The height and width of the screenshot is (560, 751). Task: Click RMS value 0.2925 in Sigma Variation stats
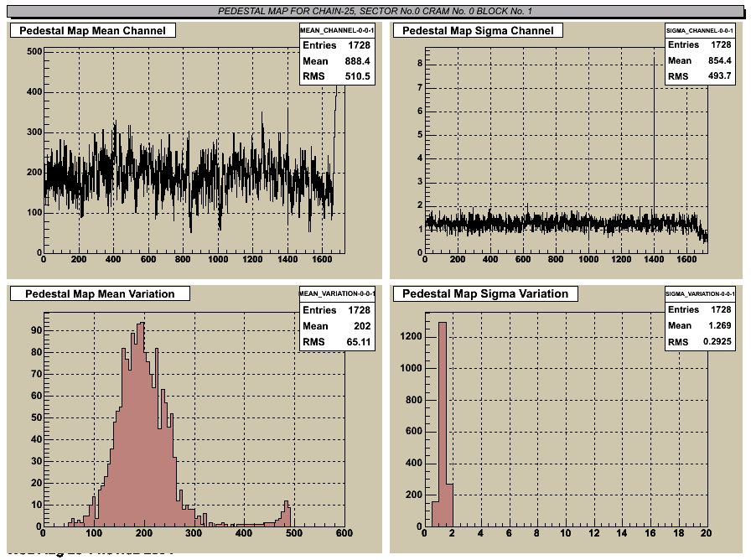[x=717, y=341]
